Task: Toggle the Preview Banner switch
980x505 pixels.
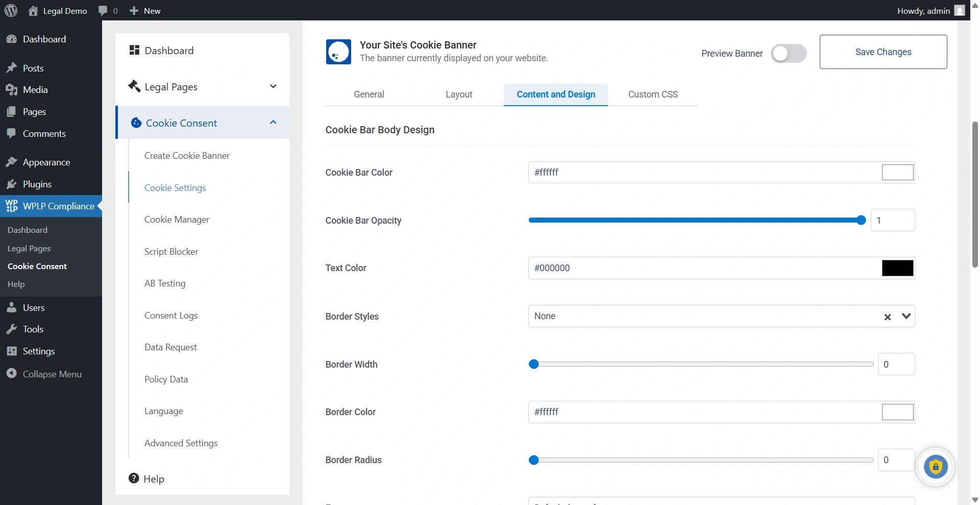Action: (x=788, y=53)
